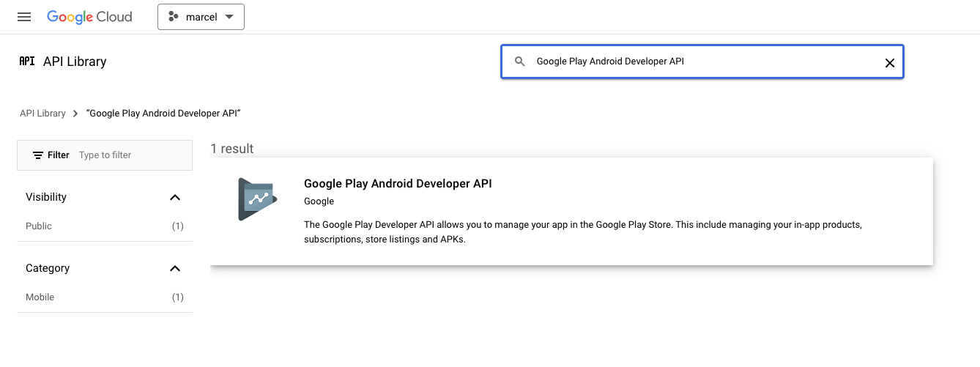Click the Mobile count (1)
This screenshot has width=980, height=367.
pyautogui.click(x=178, y=297)
